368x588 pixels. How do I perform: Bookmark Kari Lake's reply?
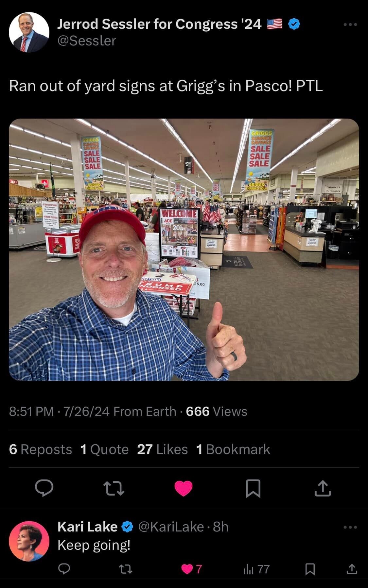tap(310, 569)
